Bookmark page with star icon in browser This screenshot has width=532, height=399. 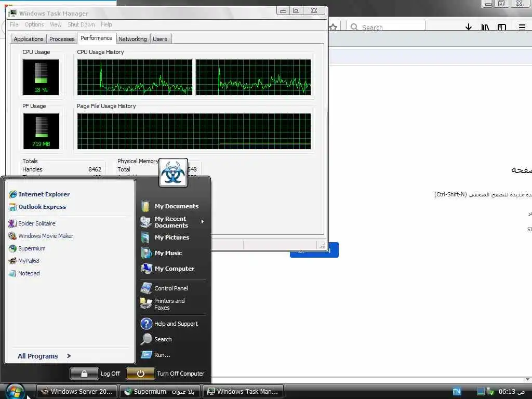(x=333, y=27)
